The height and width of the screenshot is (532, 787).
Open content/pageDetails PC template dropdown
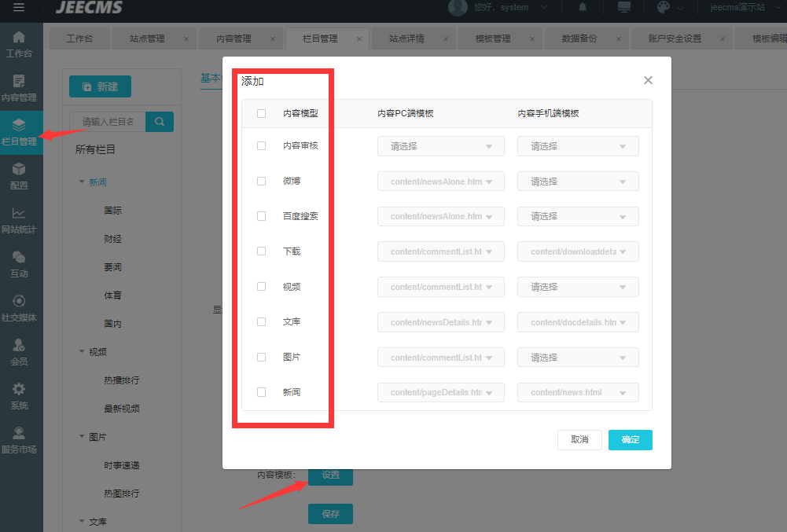(x=441, y=392)
